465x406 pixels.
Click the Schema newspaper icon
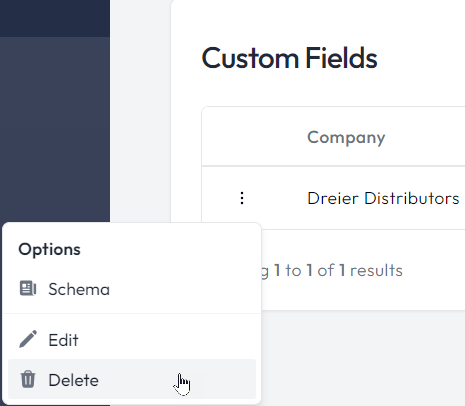[28, 288]
